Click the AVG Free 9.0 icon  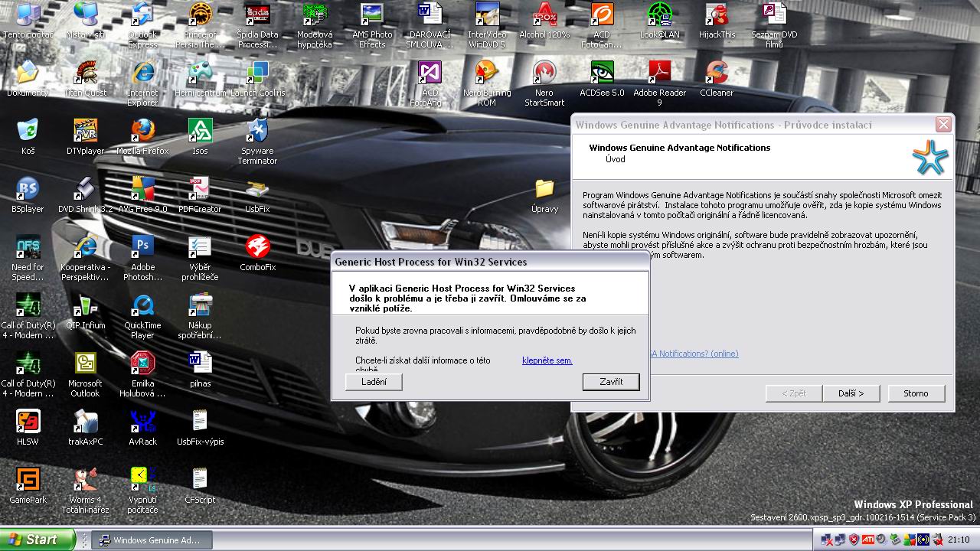pos(142,189)
